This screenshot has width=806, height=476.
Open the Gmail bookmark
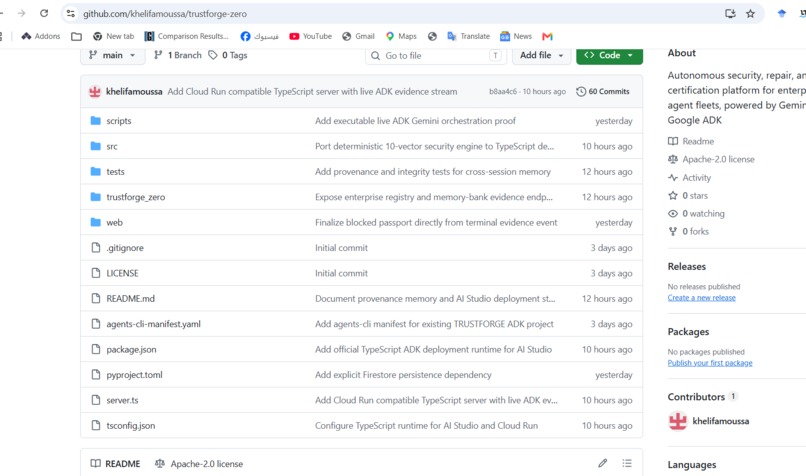[358, 36]
